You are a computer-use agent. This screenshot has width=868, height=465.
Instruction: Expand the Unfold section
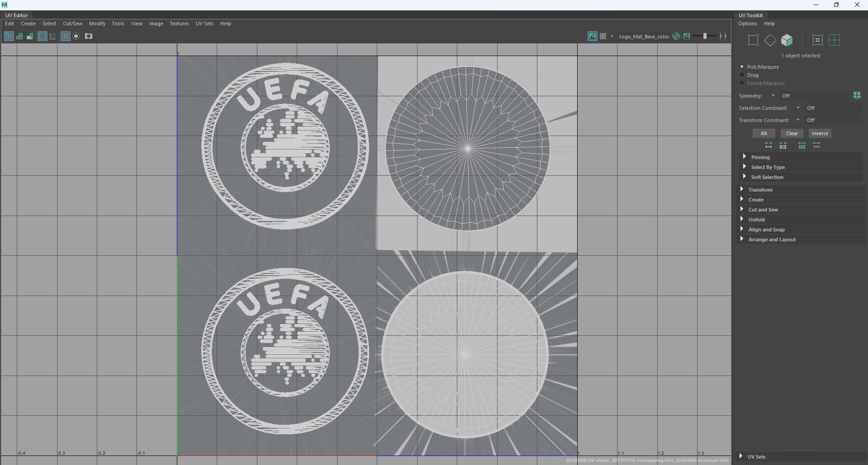pyautogui.click(x=801, y=220)
